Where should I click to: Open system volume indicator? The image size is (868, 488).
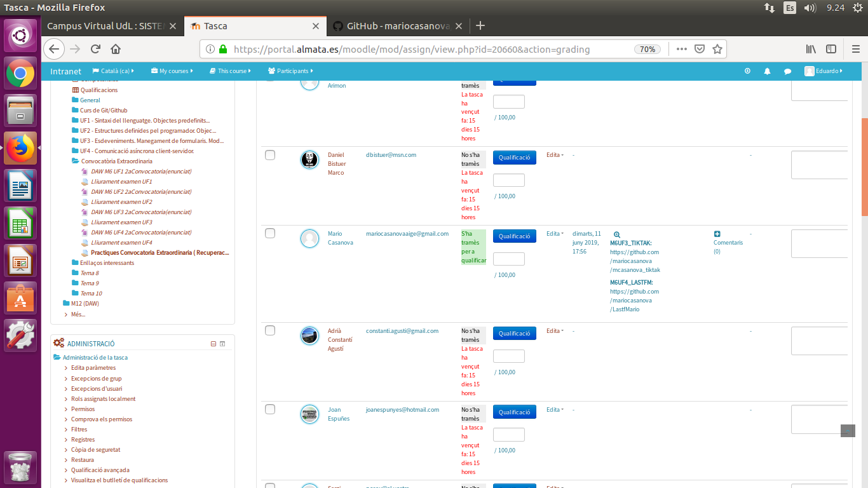click(810, 8)
